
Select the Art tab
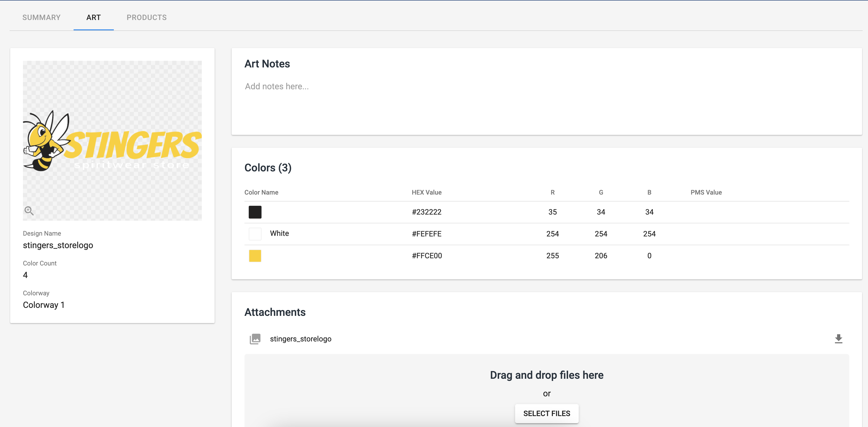click(93, 18)
